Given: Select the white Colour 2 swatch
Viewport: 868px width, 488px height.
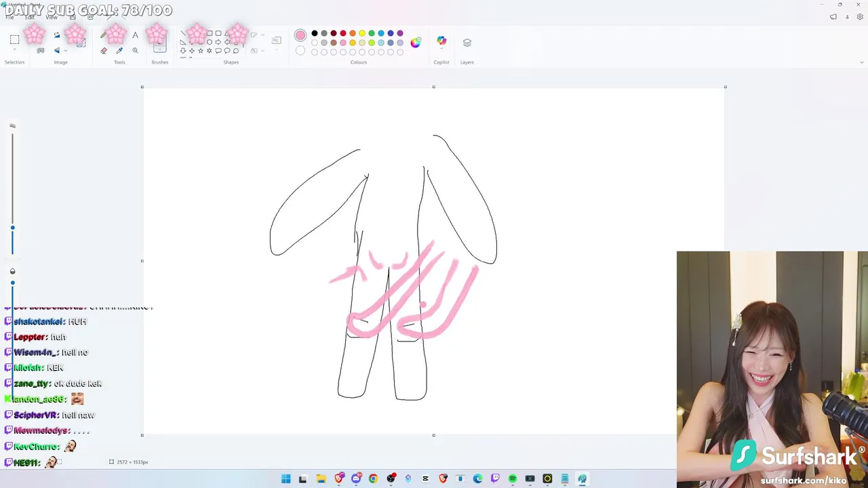Looking at the screenshot, I should [300, 51].
